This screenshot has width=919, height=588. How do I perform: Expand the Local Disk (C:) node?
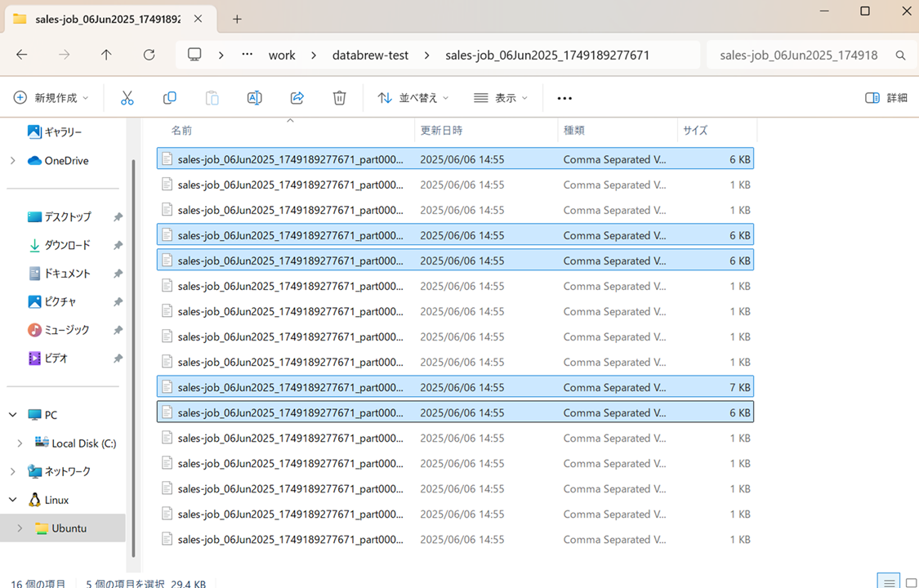(20, 443)
